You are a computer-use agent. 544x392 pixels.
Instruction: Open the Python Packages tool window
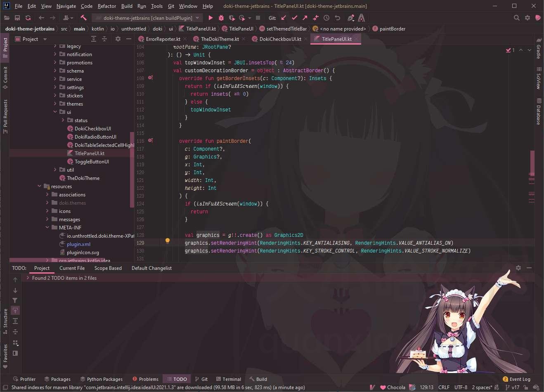tap(101, 379)
